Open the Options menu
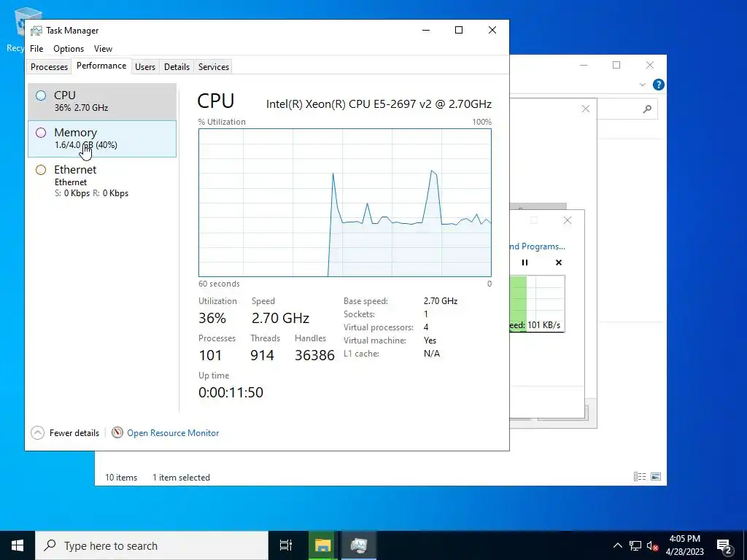The image size is (747, 560). pyautogui.click(x=69, y=49)
